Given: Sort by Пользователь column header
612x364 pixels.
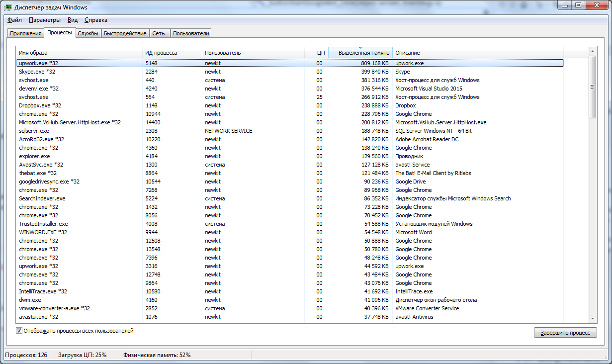Looking at the screenshot, I should click(x=253, y=53).
